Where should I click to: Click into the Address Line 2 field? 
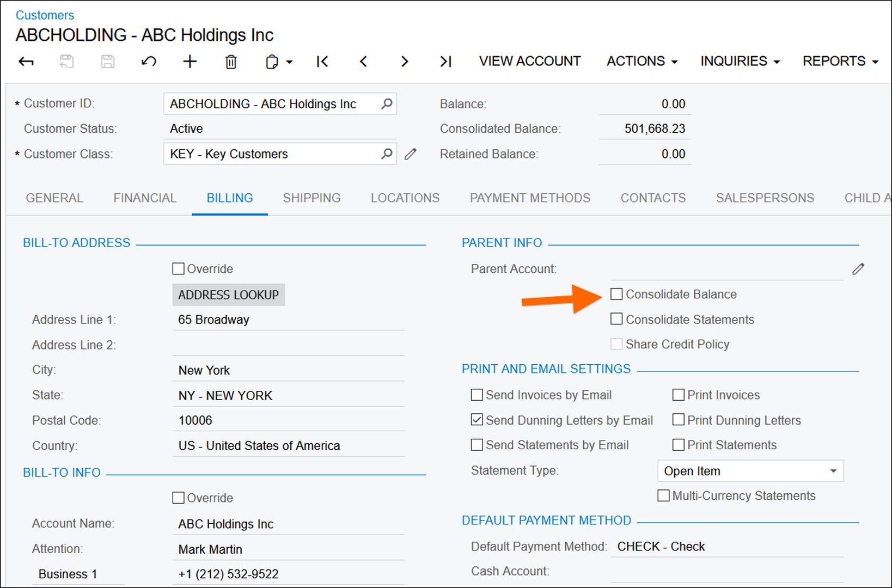[289, 345]
